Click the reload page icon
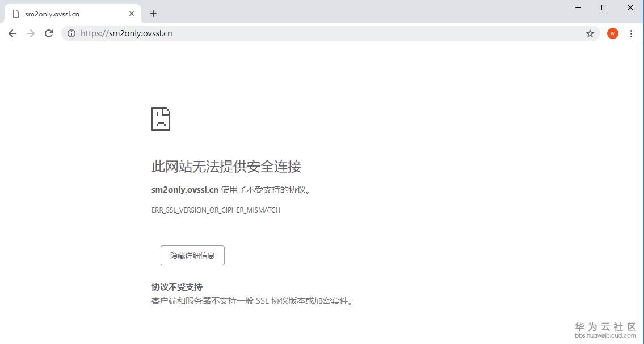Image resolution: width=644 pixels, height=344 pixels. tap(49, 33)
